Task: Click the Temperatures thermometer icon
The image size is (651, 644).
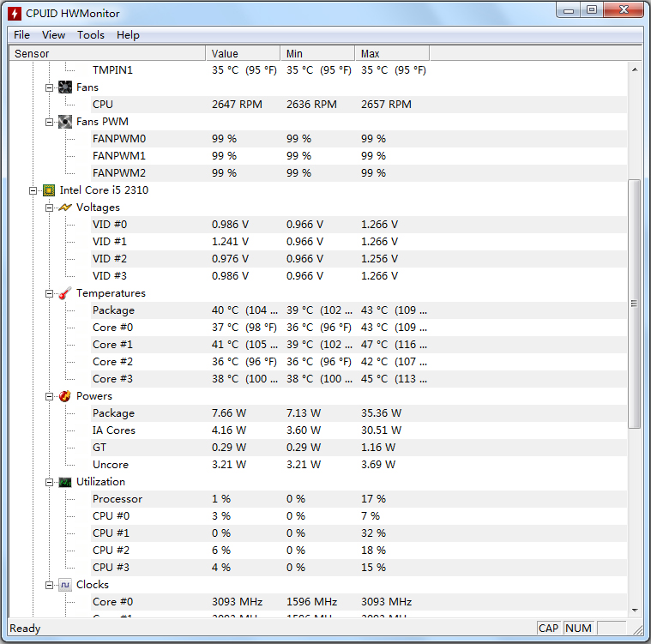Action: click(x=65, y=293)
